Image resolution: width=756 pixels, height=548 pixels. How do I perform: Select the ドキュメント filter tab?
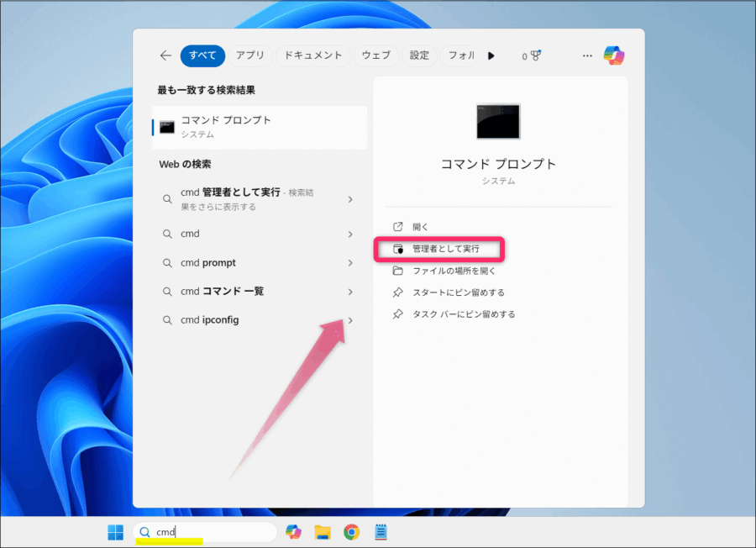click(313, 55)
